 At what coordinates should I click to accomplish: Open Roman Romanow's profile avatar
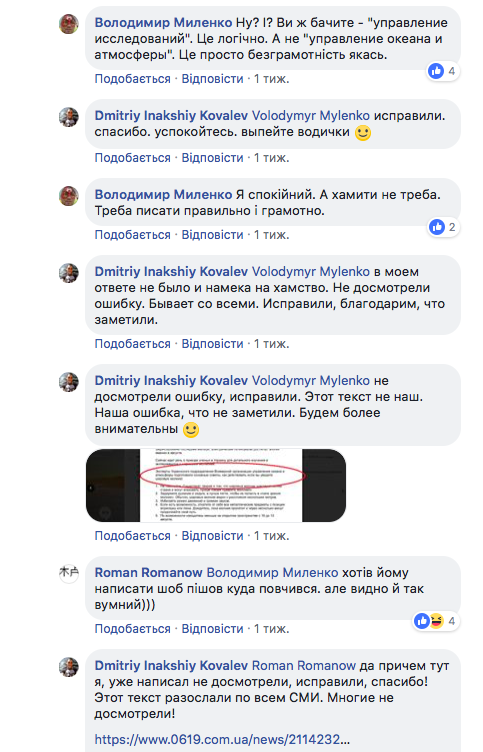(69, 573)
